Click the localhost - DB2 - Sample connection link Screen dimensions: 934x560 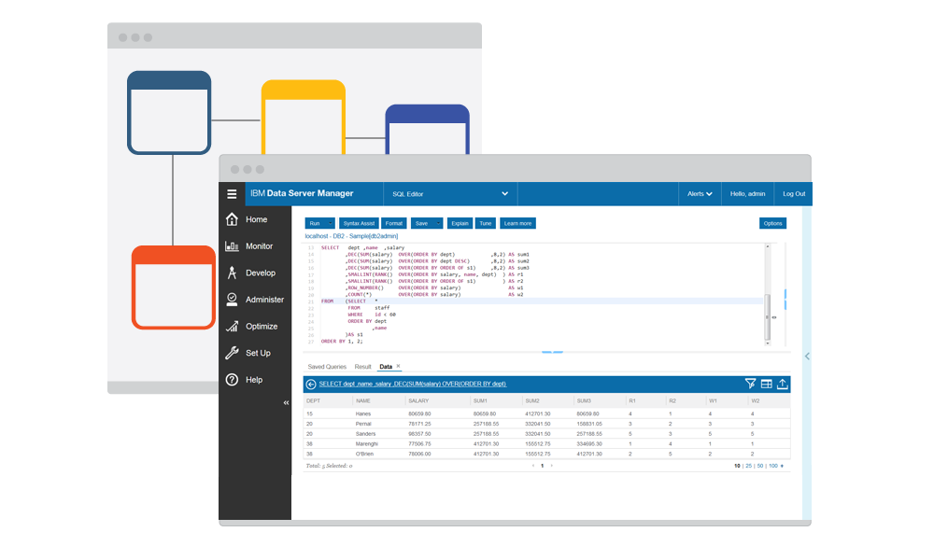[x=351, y=236]
